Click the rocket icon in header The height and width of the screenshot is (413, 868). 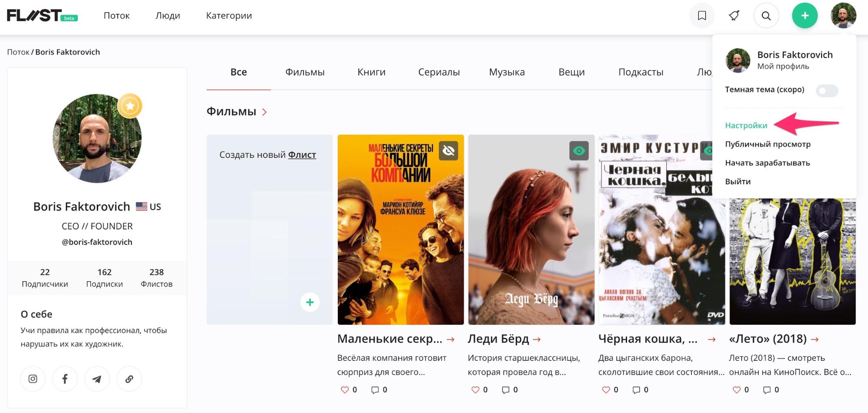734,16
